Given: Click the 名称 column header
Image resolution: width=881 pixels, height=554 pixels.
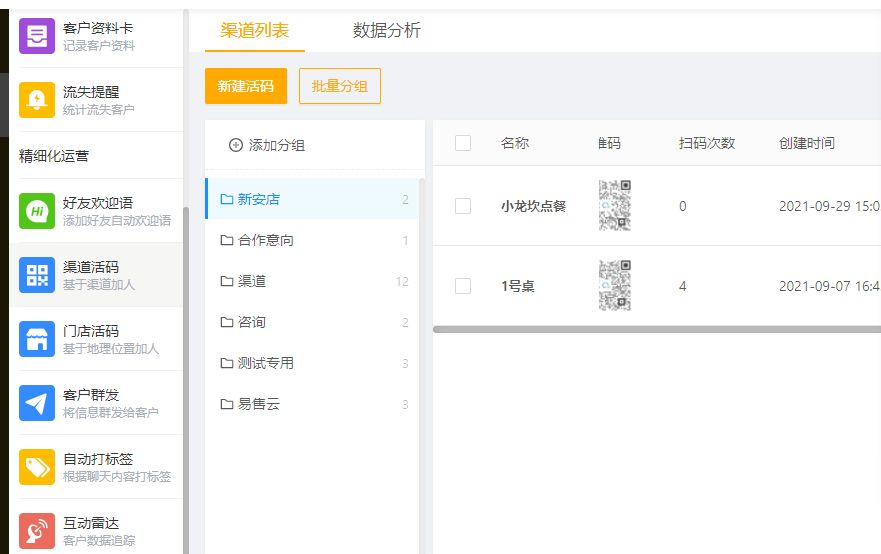Looking at the screenshot, I should tap(515, 143).
